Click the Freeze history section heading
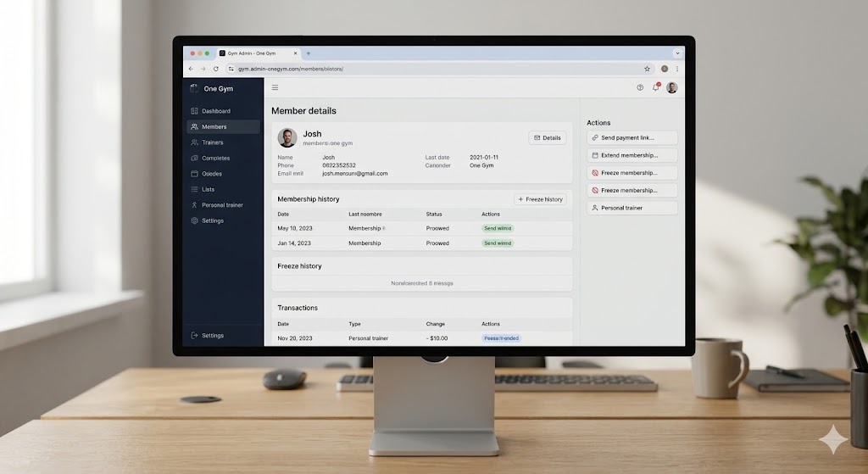The image size is (868, 474). (x=299, y=266)
